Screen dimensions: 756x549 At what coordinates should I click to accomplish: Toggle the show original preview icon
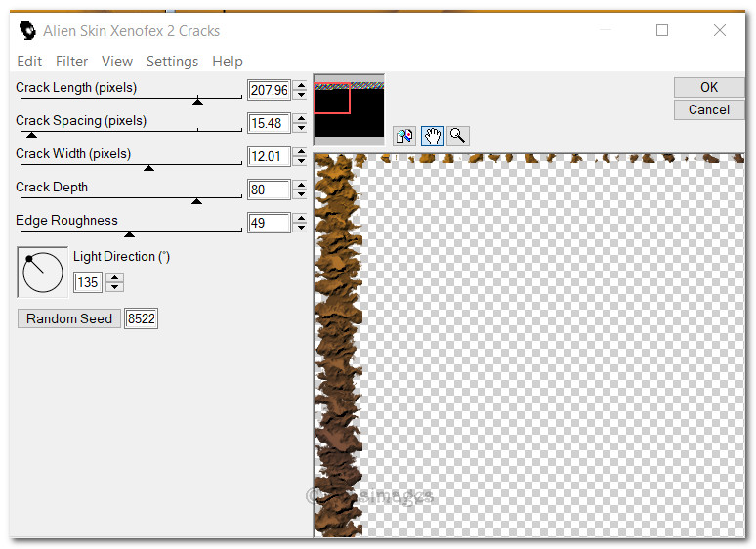point(404,137)
